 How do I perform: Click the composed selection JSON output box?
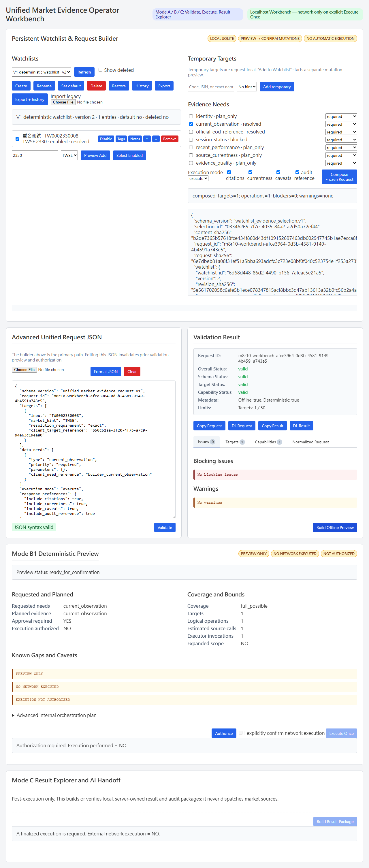272,252
